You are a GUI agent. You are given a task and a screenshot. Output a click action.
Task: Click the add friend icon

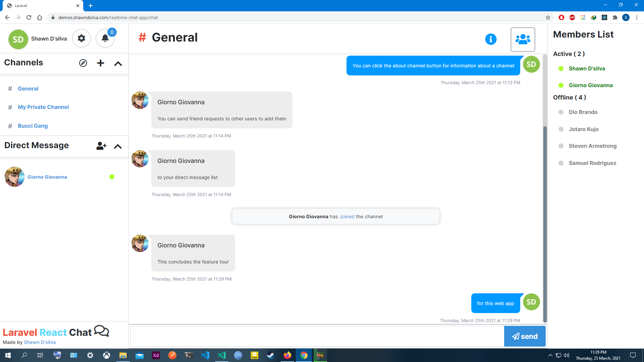101,146
